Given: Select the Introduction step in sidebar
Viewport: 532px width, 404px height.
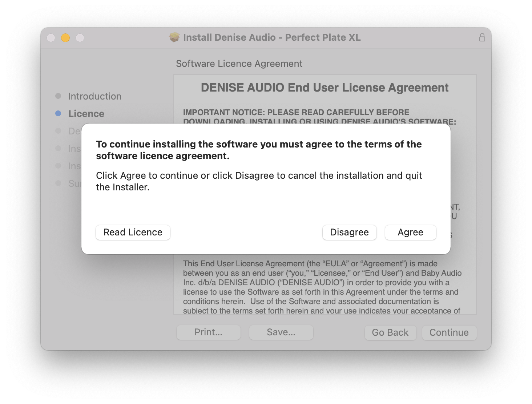Looking at the screenshot, I should click(95, 96).
